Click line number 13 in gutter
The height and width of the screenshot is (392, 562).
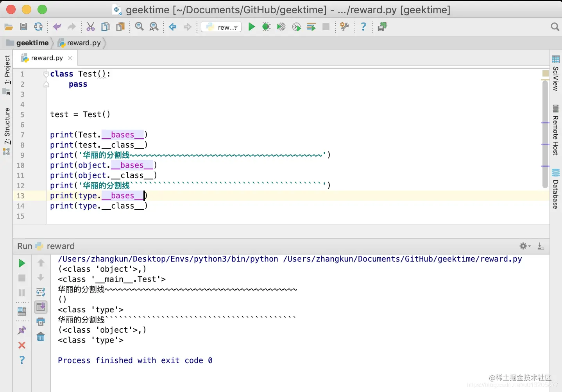coord(20,196)
